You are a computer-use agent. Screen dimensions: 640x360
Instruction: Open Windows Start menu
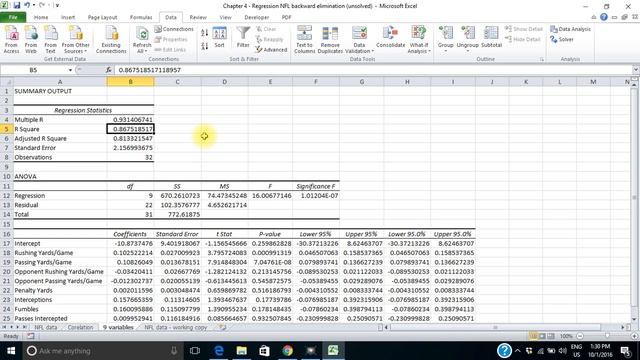point(11,351)
